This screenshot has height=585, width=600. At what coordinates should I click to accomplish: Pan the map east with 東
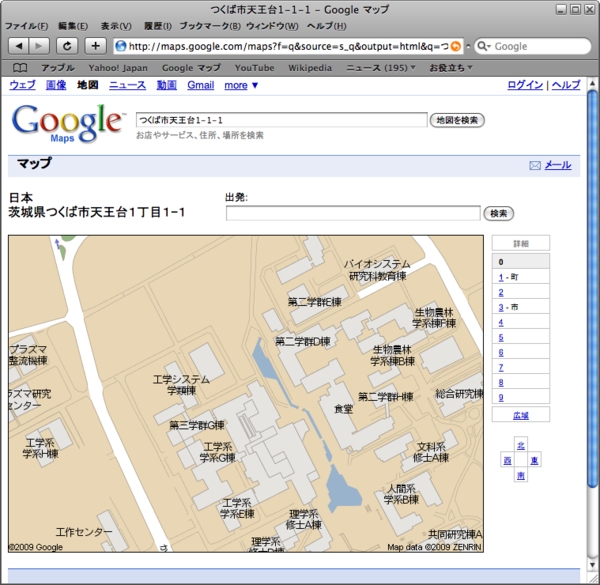(x=535, y=460)
